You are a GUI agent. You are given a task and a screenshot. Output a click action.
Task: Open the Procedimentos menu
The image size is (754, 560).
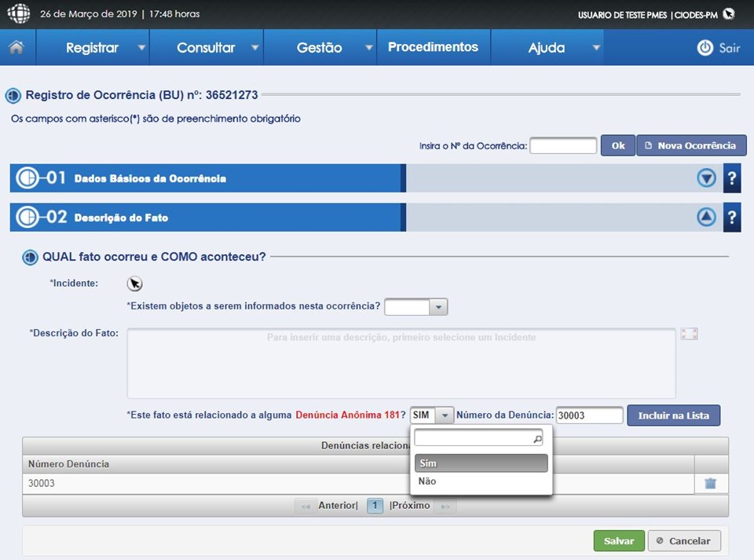click(x=434, y=47)
